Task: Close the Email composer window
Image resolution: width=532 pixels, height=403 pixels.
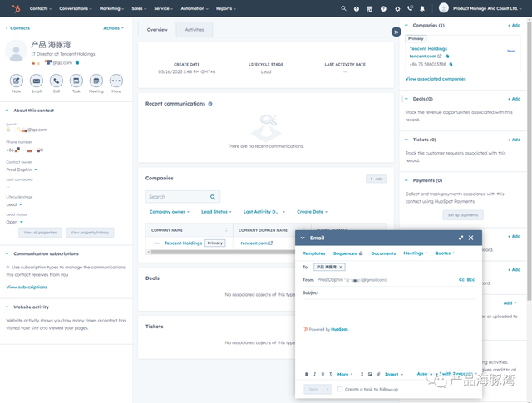Action: coord(471,238)
